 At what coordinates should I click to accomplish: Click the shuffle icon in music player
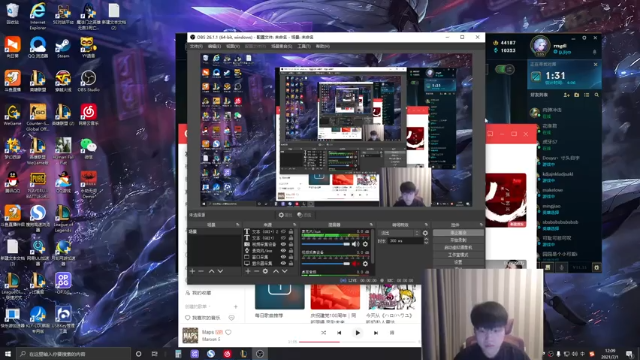(x=323, y=333)
